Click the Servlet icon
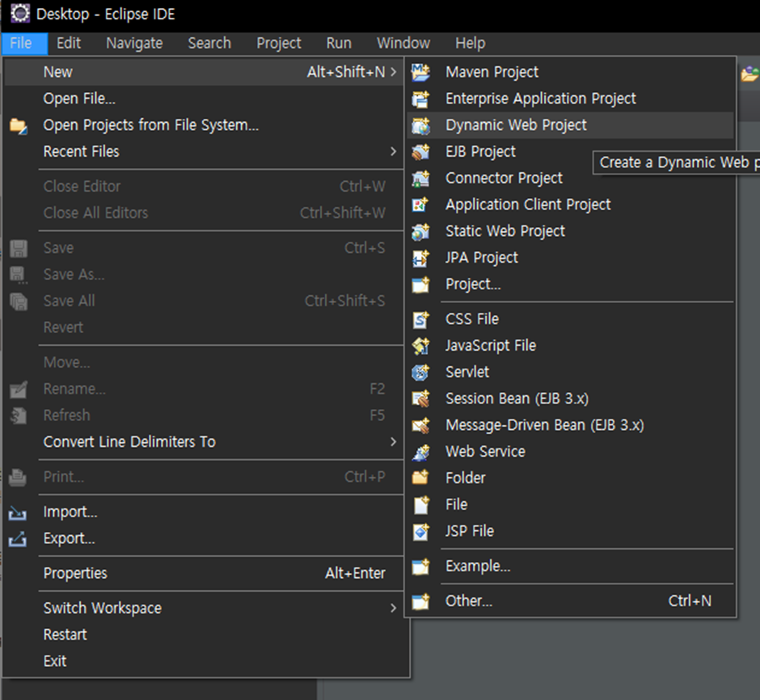Screen dimensions: 760x700 [x=420, y=372]
